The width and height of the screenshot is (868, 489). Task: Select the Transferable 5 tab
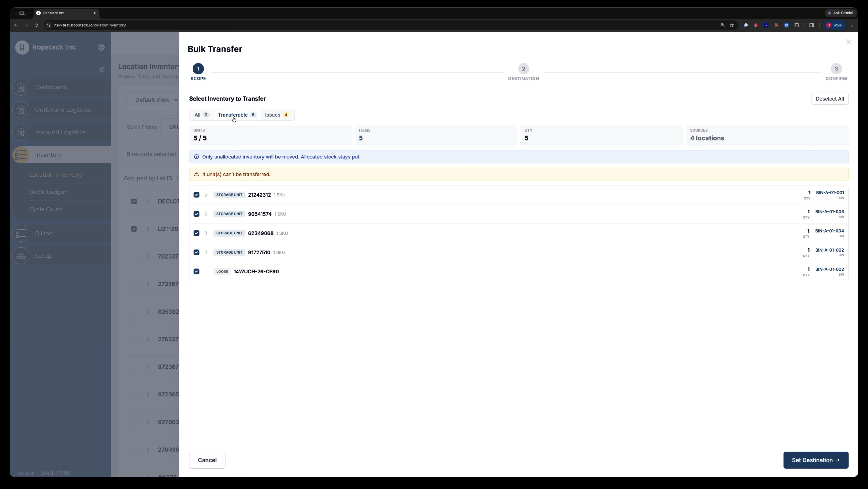pyautogui.click(x=237, y=115)
